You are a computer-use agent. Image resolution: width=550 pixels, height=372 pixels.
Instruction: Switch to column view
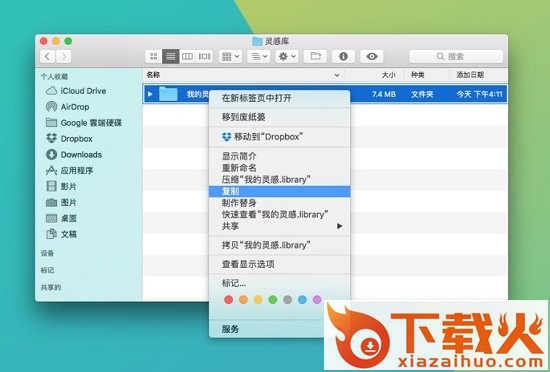[x=187, y=56]
